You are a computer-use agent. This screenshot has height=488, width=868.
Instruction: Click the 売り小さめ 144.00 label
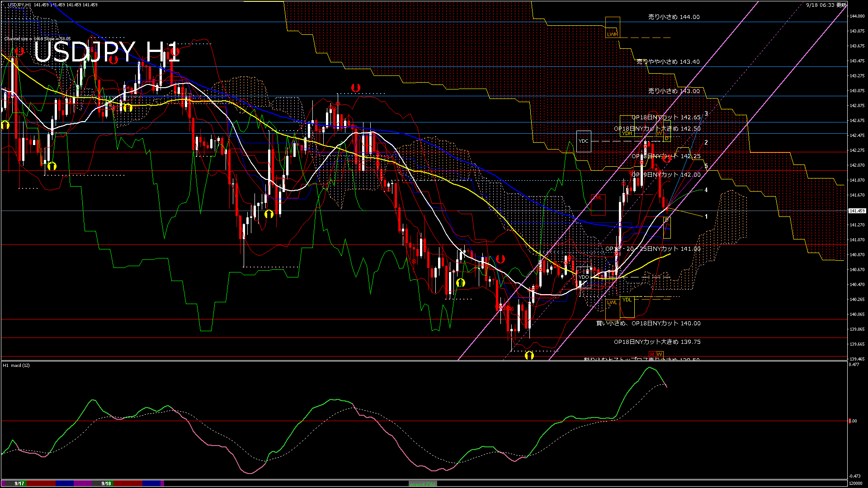674,17
